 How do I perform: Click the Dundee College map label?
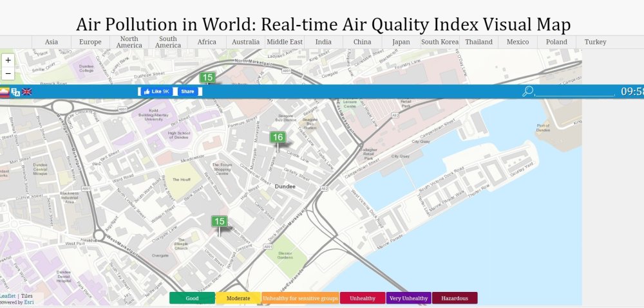(x=86, y=68)
